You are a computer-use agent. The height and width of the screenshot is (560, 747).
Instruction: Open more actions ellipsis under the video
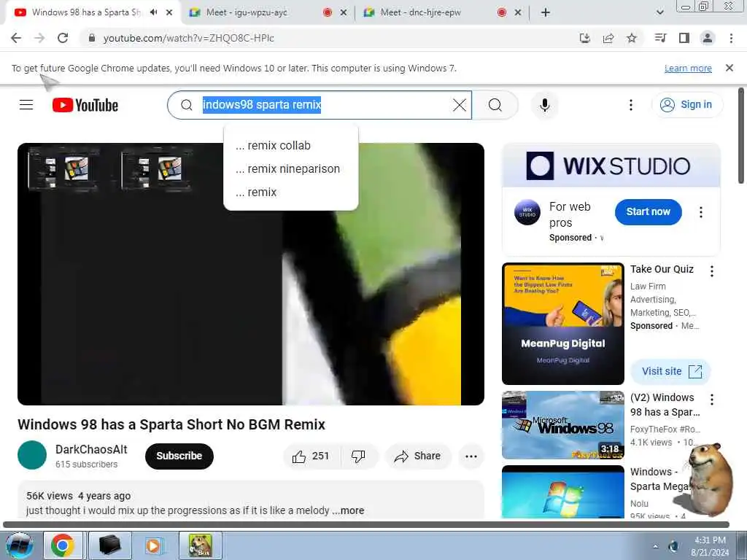click(471, 456)
